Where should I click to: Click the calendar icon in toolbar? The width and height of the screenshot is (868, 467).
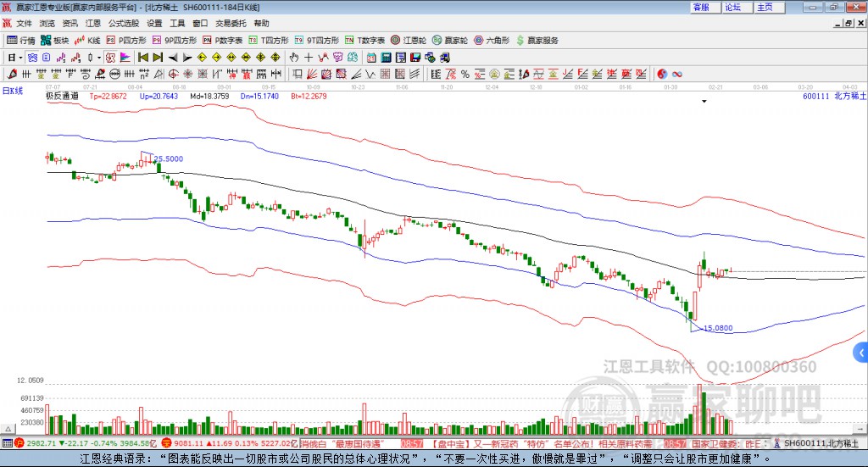(371, 58)
